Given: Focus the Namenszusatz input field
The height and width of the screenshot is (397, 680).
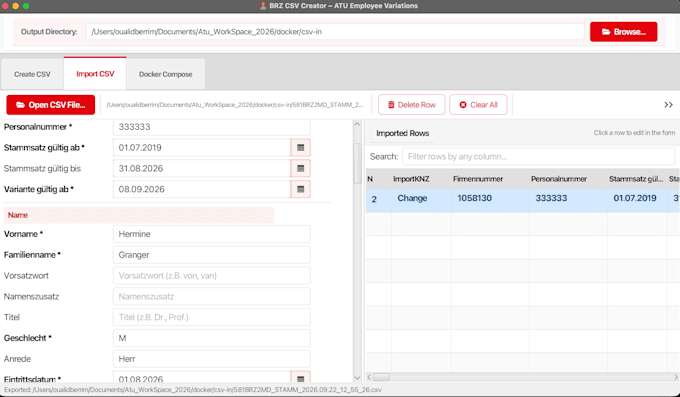Looking at the screenshot, I should click(x=212, y=296).
